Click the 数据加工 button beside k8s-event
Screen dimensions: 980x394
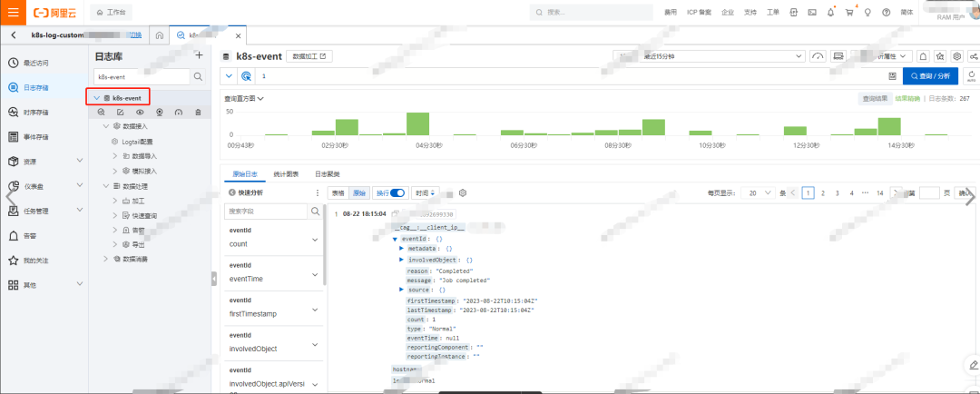[x=309, y=56]
